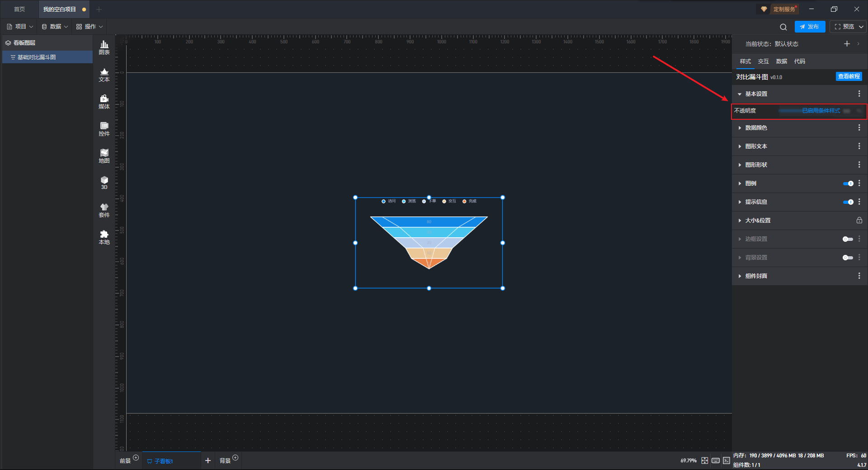The image size is (868, 470).
Task: Click the 控件 controls icon
Action: (x=104, y=129)
